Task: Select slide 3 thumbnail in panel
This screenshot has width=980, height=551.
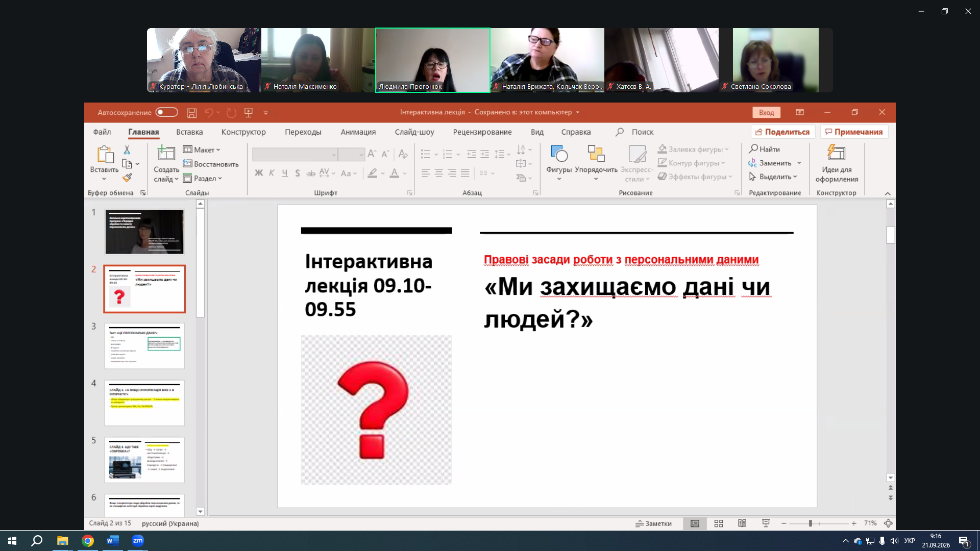Action: pyautogui.click(x=144, y=345)
